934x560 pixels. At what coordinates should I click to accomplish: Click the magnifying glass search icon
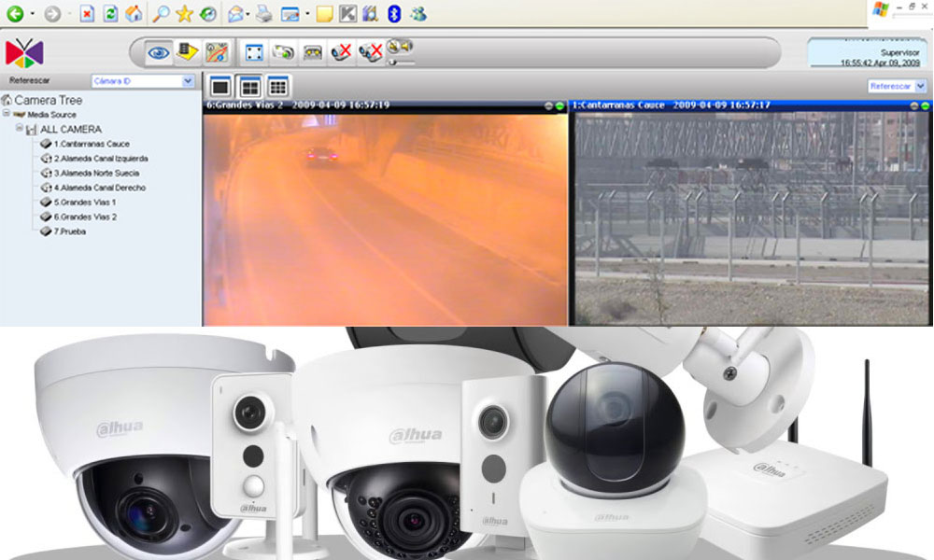point(161,14)
